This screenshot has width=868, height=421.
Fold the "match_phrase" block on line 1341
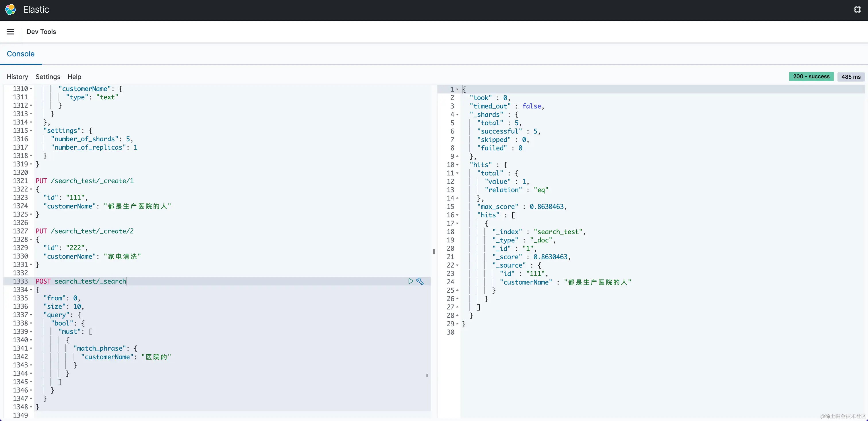(31, 348)
